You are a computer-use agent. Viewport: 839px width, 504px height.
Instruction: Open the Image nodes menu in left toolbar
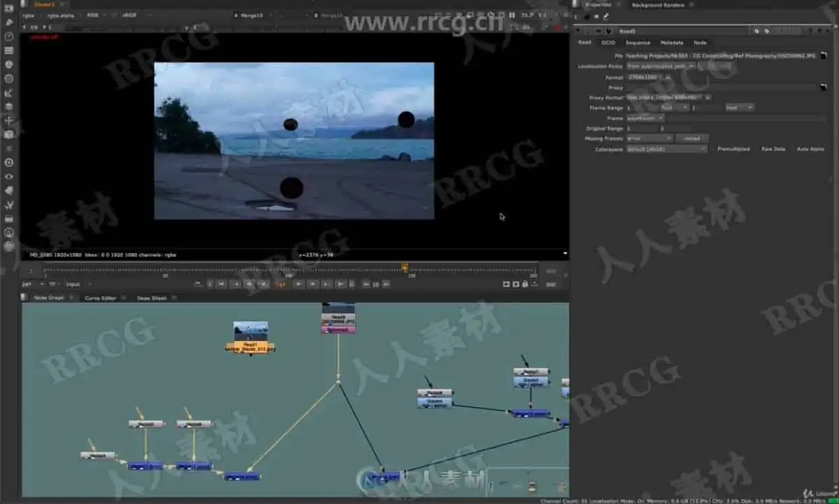tap(9, 8)
